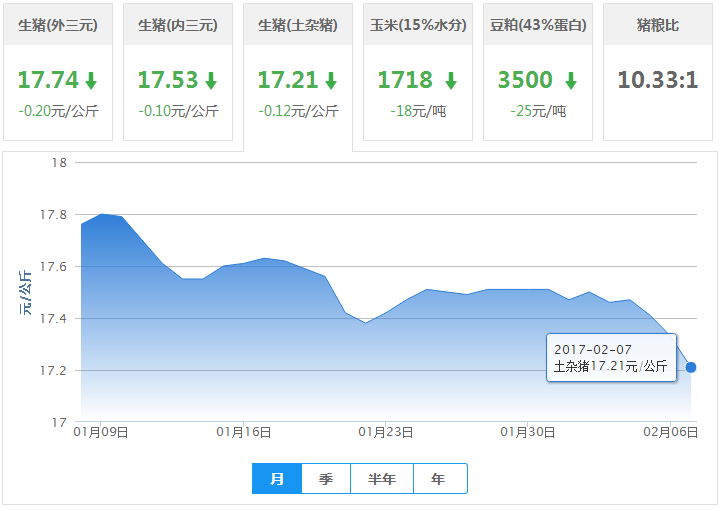The image size is (722, 511).
Task: Click the down arrow beside 17.21
Action: tap(331, 81)
